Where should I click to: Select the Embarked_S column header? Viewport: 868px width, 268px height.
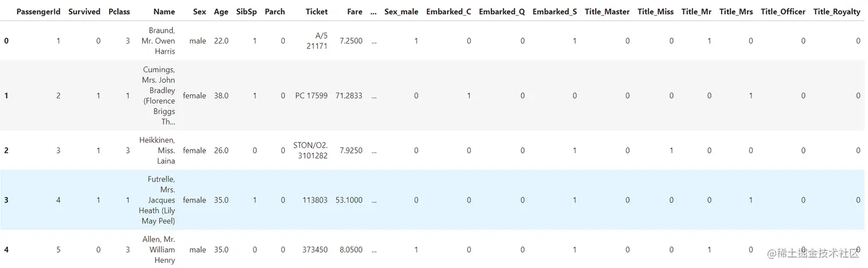coord(555,12)
